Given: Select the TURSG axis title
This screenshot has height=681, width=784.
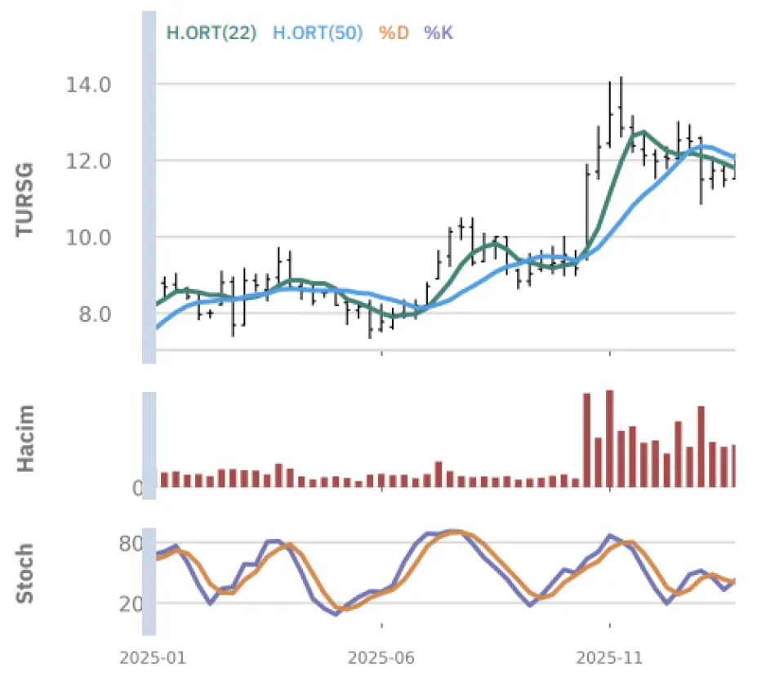Looking at the screenshot, I should [x=26, y=200].
